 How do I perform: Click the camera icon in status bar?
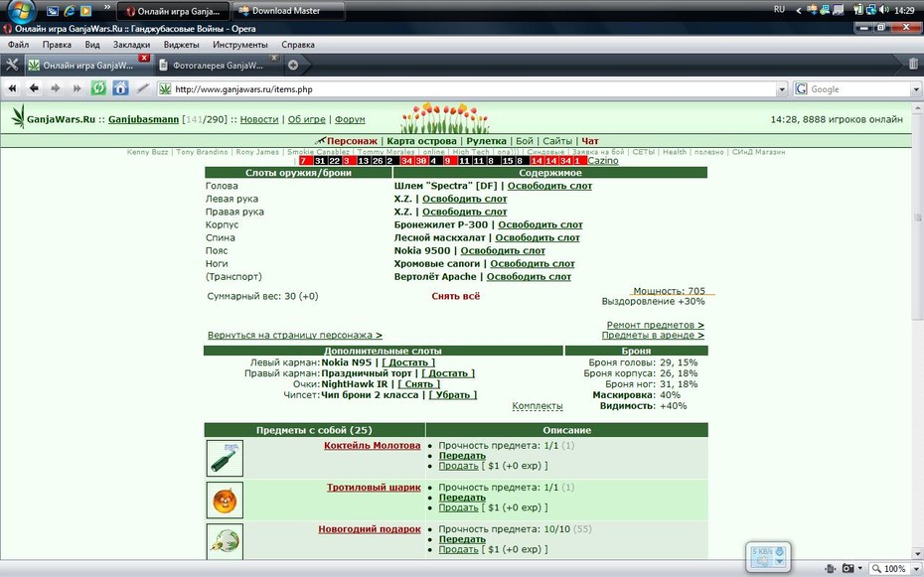click(847, 568)
